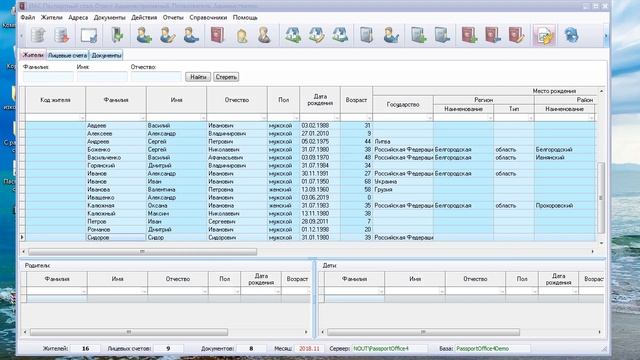Click the delete resident icon with minus
Screen dimensions: 640x360
191,36
